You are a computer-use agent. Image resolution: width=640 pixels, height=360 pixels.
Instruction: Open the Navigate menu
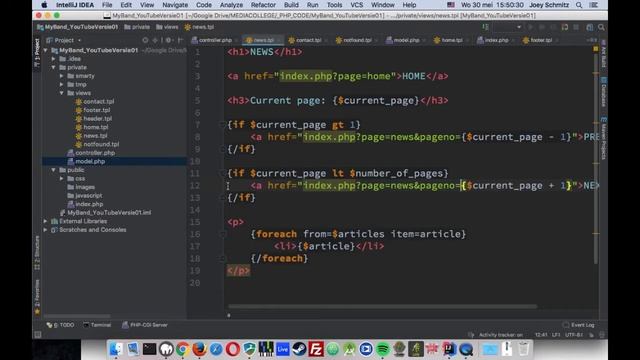pyautogui.click(x=175, y=5)
